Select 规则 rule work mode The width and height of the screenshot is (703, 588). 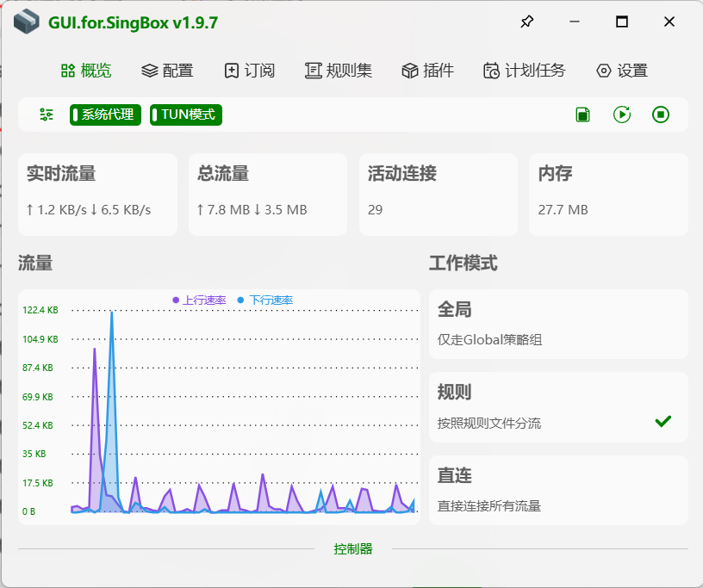[558, 407]
